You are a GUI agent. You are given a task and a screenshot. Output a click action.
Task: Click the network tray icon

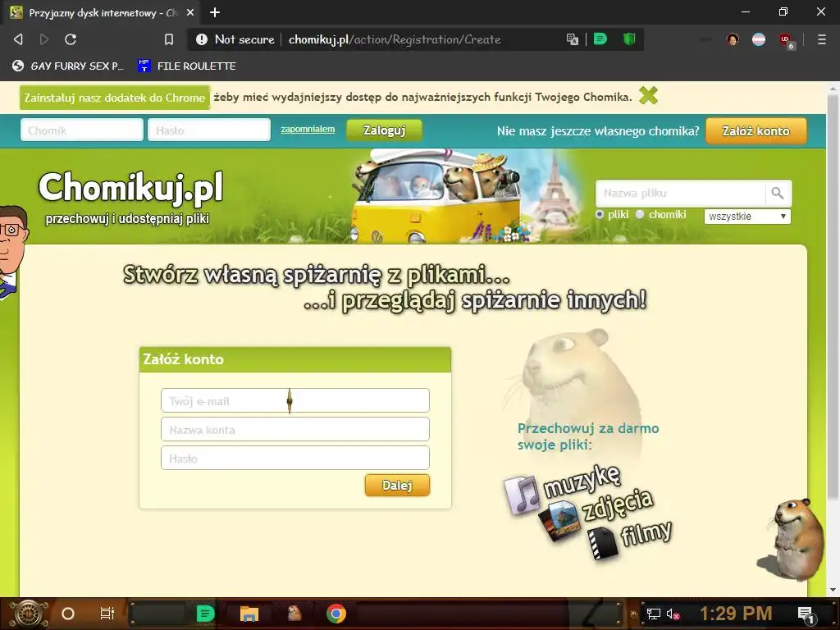point(654,614)
